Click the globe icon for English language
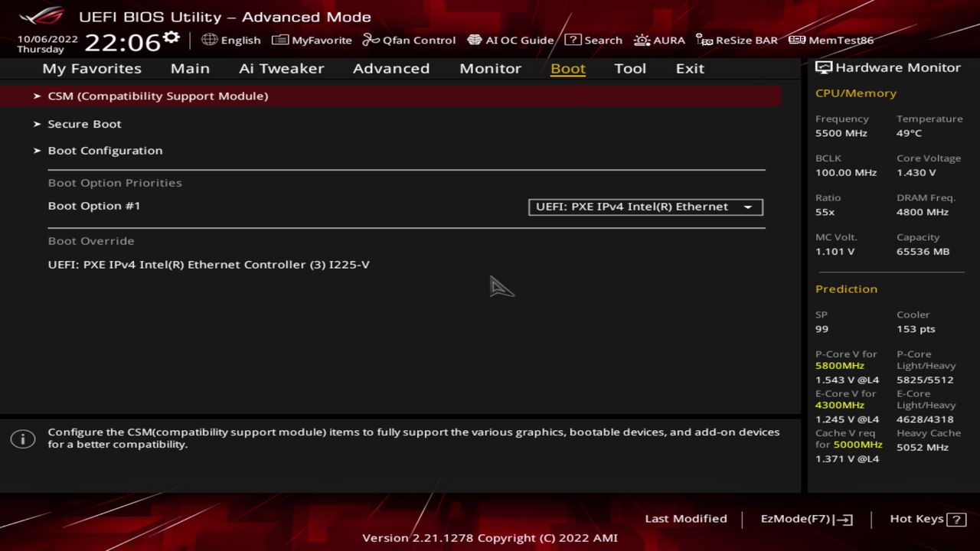 point(209,40)
